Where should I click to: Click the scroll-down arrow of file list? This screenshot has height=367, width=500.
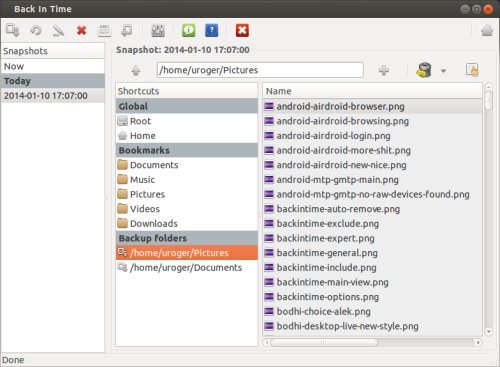click(489, 332)
